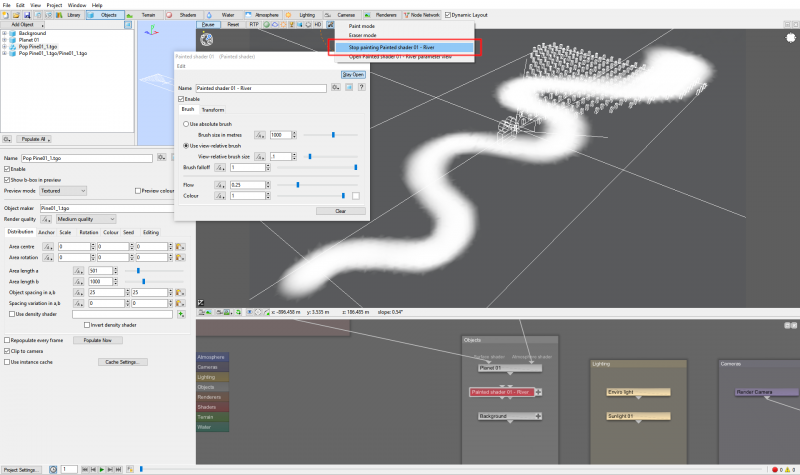800x475 pixels.
Task: Click the green refresh icon below the 3D preview
Action: (x=238, y=312)
